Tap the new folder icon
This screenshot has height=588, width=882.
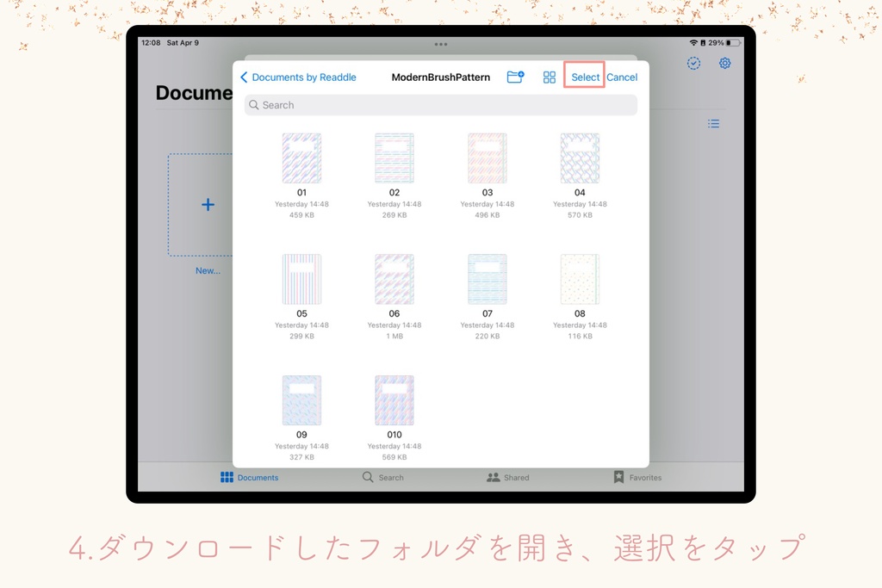[515, 77]
